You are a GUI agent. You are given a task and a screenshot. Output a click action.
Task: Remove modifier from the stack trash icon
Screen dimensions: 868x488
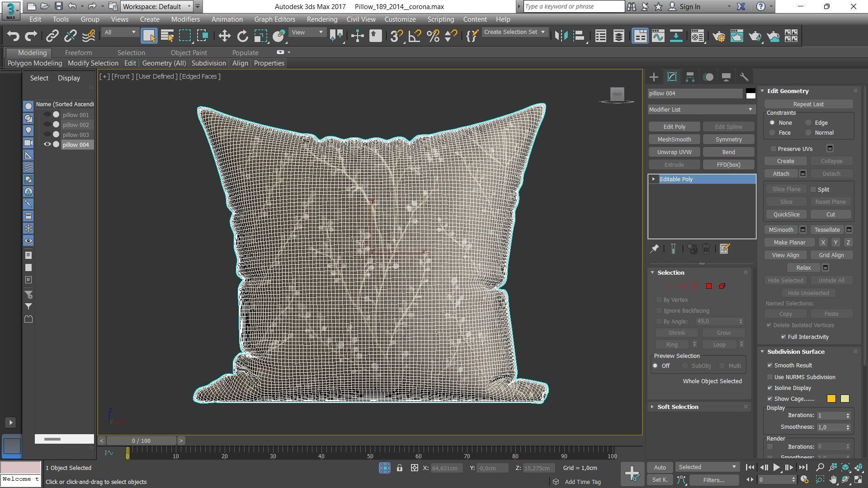pos(706,249)
